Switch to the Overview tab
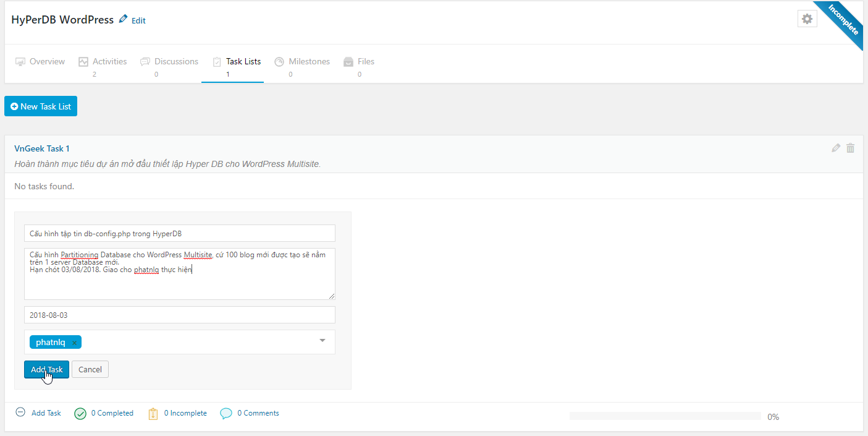 click(x=40, y=62)
